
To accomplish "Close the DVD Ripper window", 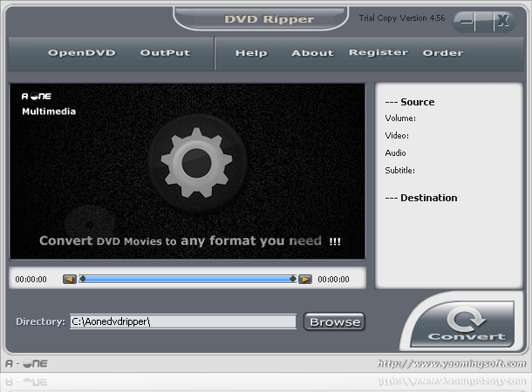I will [x=503, y=21].
